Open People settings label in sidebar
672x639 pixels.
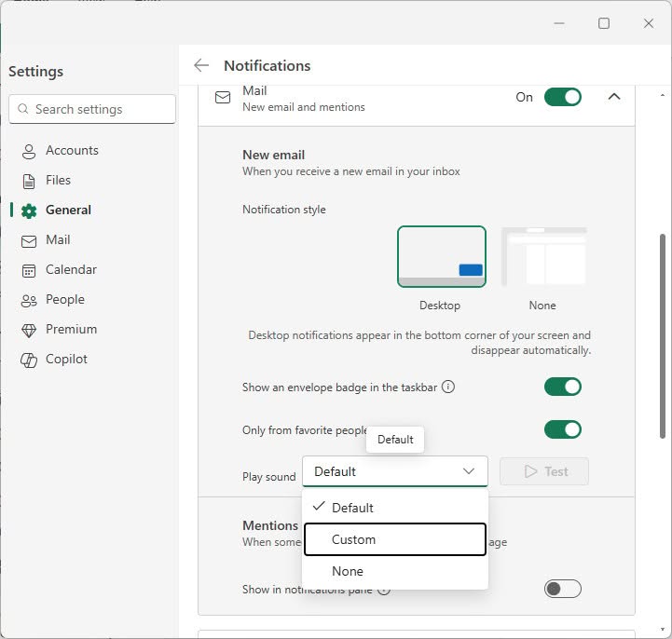tap(65, 299)
